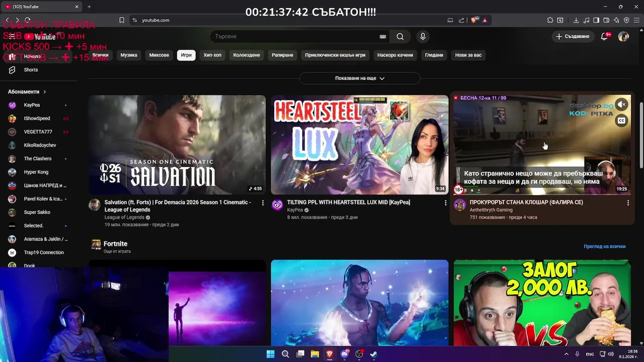Click the Aethelthryth Gaming channel name
Viewport: 644px width, 362px height.
click(x=491, y=210)
